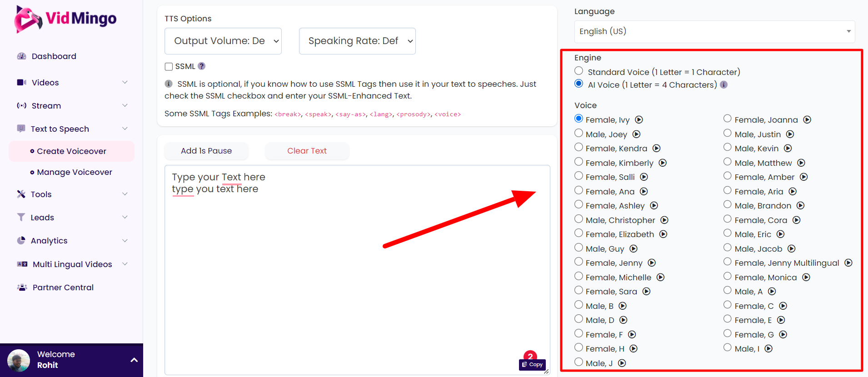Enable the SSML checkbox

(x=169, y=67)
